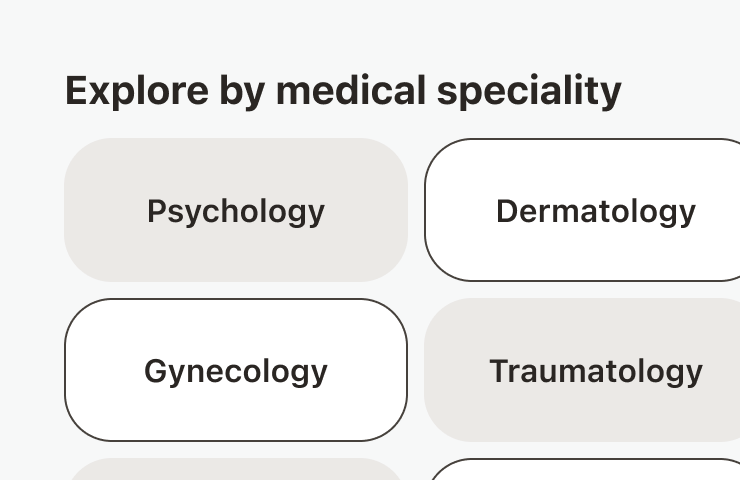The height and width of the screenshot is (480, 740).
Task: Tap the Gynecology label text
Action: (236, 371)
